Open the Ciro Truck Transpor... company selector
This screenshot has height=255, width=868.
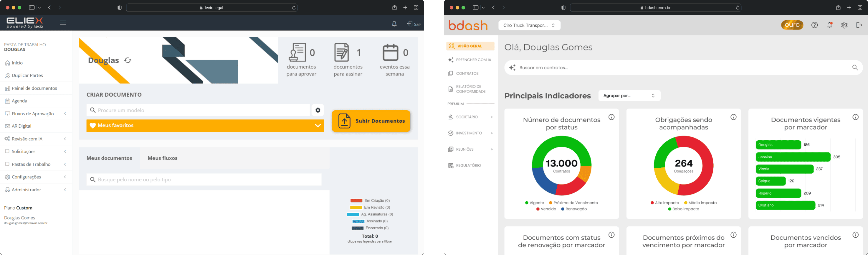(529, 25)
